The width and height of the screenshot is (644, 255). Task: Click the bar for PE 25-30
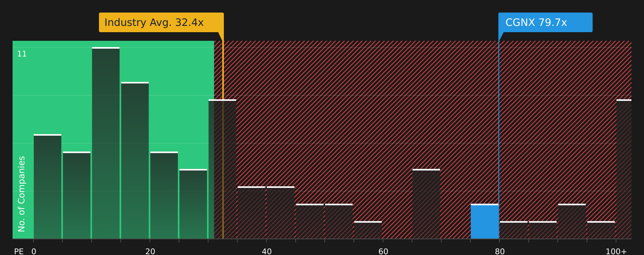[x=193, y=204]
